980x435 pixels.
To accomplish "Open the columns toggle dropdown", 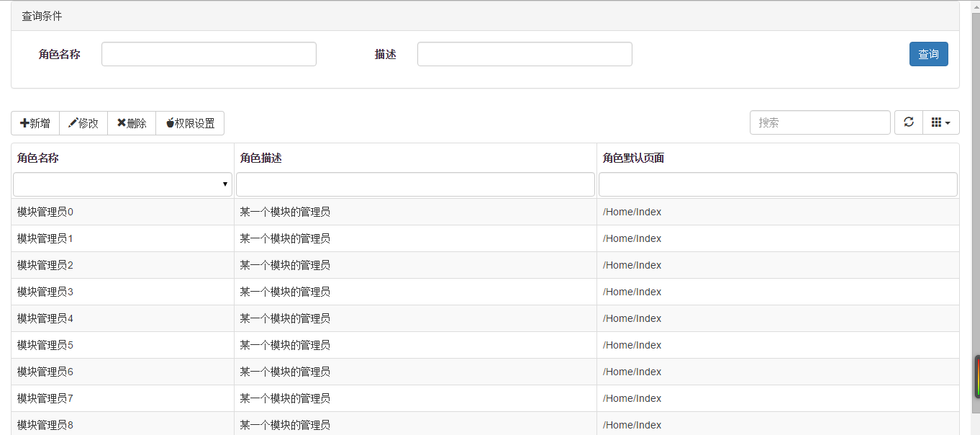I will [x=940, y=122].
